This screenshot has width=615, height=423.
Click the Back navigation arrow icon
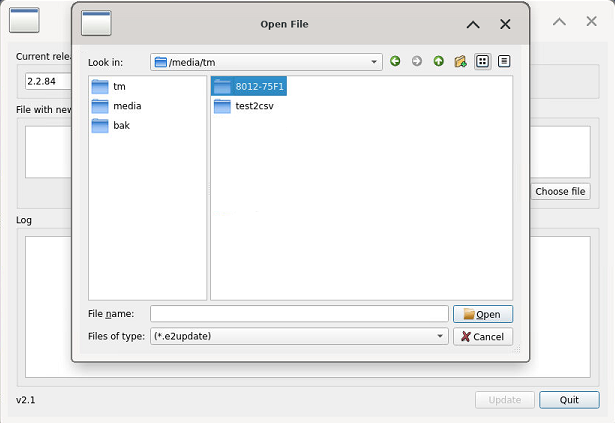coord(395,62)
